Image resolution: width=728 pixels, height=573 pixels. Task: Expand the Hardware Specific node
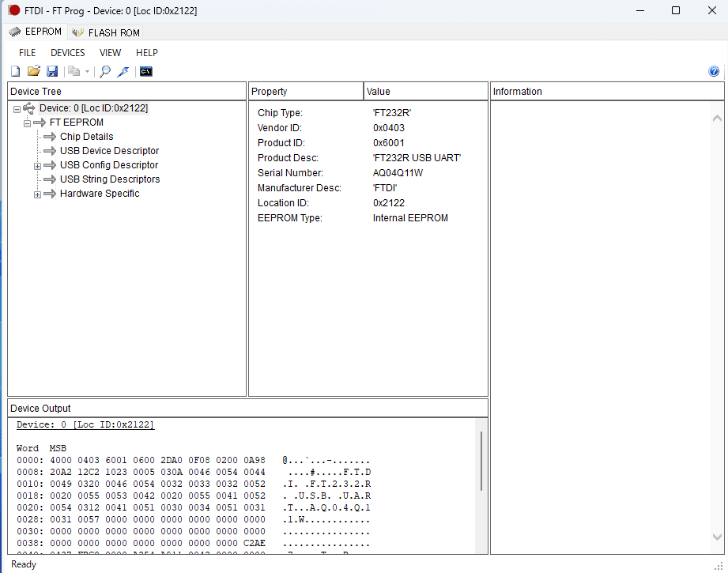pyautogui.click(x=38, y=194)
